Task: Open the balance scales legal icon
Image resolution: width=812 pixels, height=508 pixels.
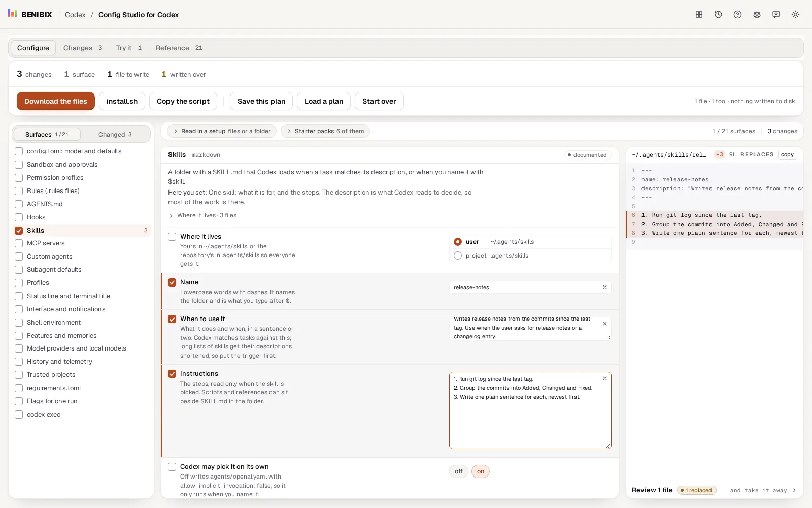Action: pos(757,15)
